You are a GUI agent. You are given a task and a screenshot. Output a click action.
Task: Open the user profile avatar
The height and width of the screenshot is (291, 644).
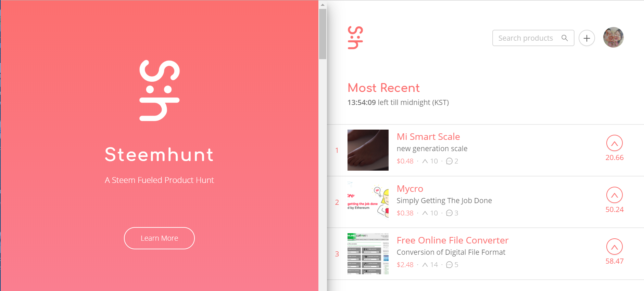point(613,37)
